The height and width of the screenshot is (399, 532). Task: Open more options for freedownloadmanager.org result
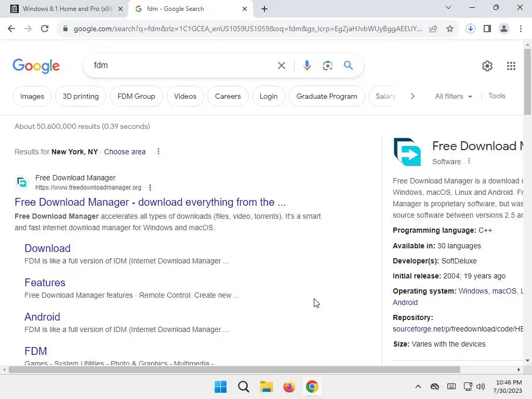(150, 187)
